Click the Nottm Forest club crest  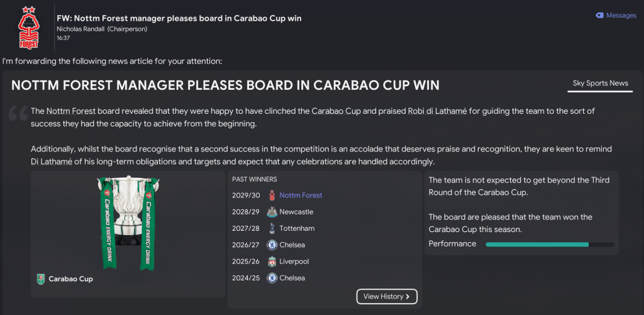28,28
